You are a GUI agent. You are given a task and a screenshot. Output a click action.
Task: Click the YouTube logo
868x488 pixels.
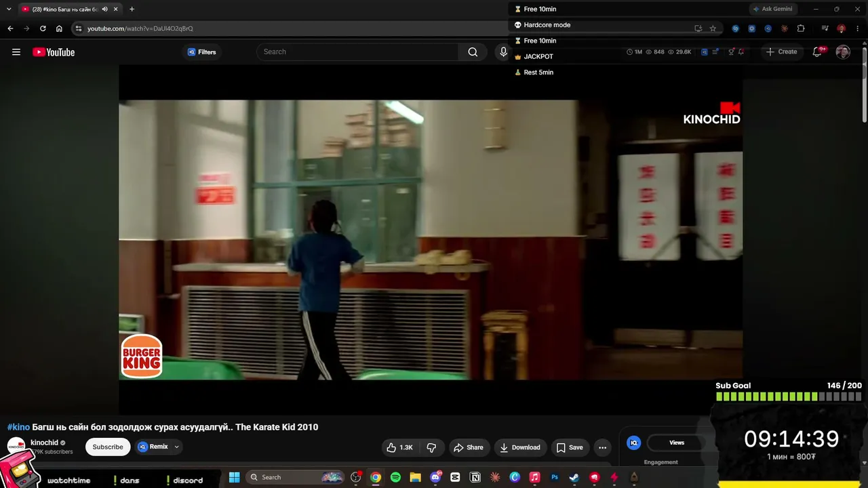point(54,52)
